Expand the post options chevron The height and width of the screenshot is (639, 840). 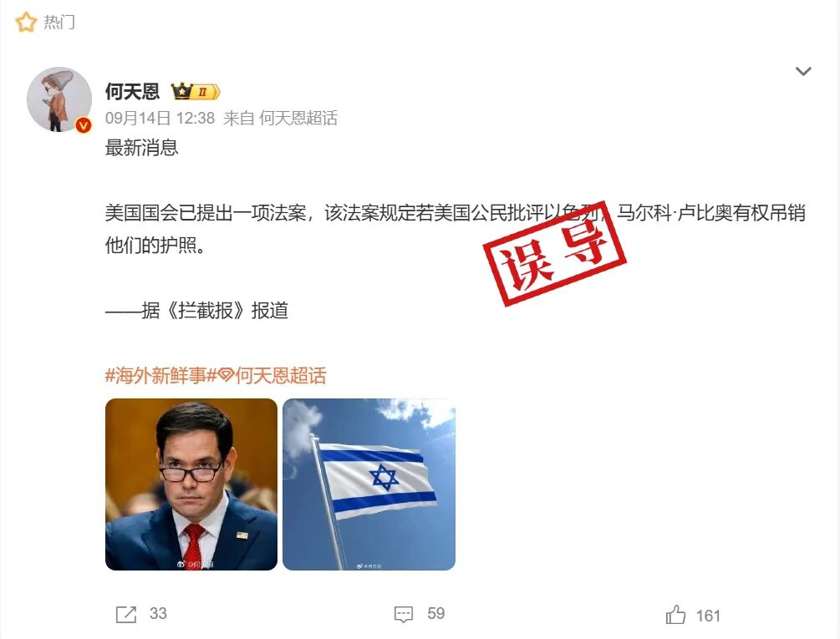point(803,71)
